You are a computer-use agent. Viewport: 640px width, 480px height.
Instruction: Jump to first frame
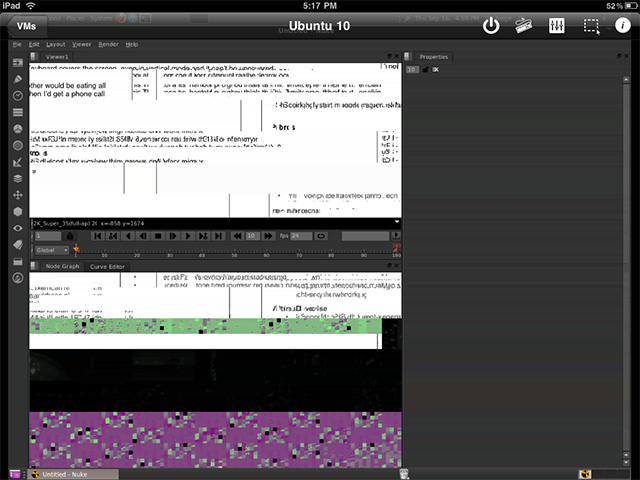tap(98, 236)
